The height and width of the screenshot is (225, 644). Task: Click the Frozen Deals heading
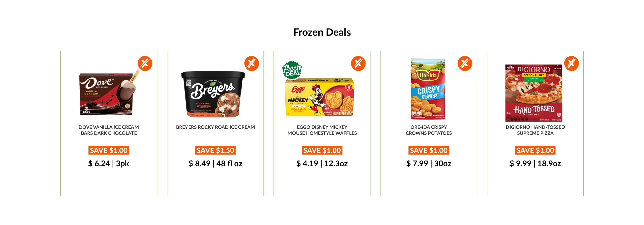[322, 32]
